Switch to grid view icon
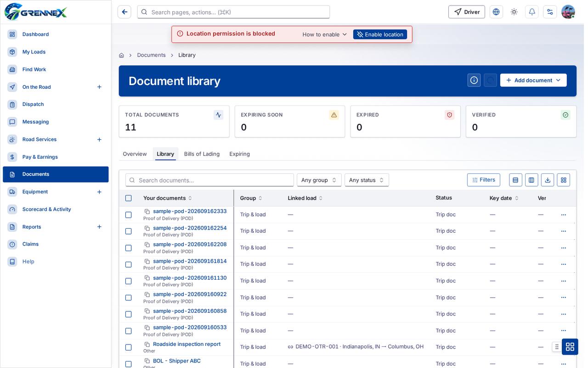 pos(564,180)
